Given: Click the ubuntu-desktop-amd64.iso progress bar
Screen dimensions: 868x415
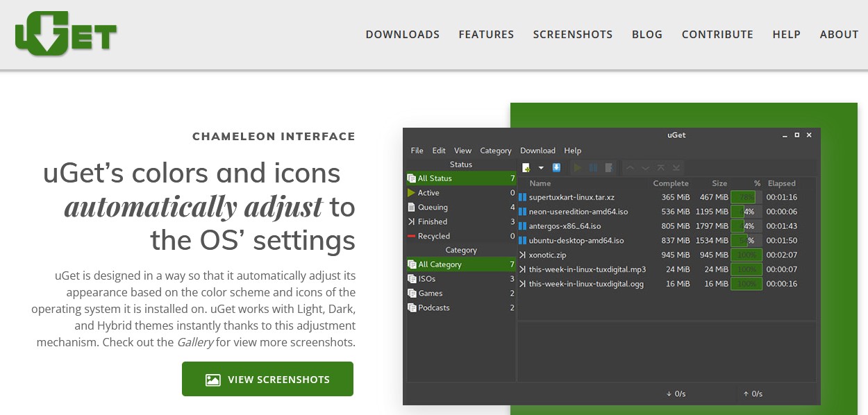Looking at the screenshot, I should coord(746,241).
